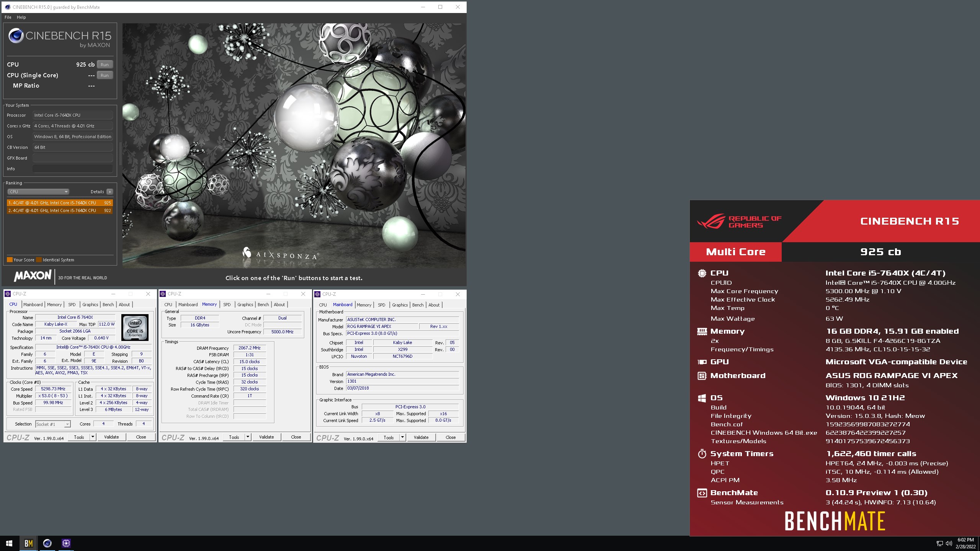Open the CPU ranking dropdown in Cinebench

pyautogui.click(x=38, y=192)
